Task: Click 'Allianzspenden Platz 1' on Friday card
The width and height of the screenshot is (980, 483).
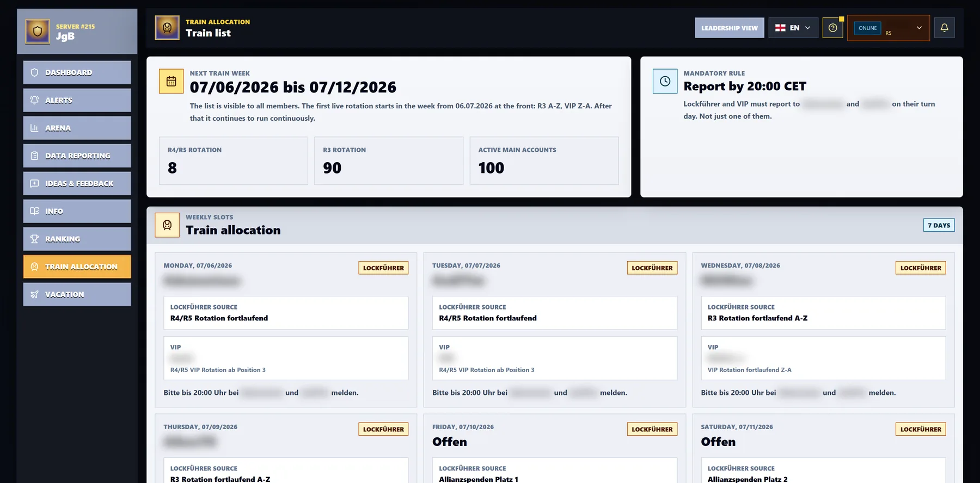Action: coord(479,479)
